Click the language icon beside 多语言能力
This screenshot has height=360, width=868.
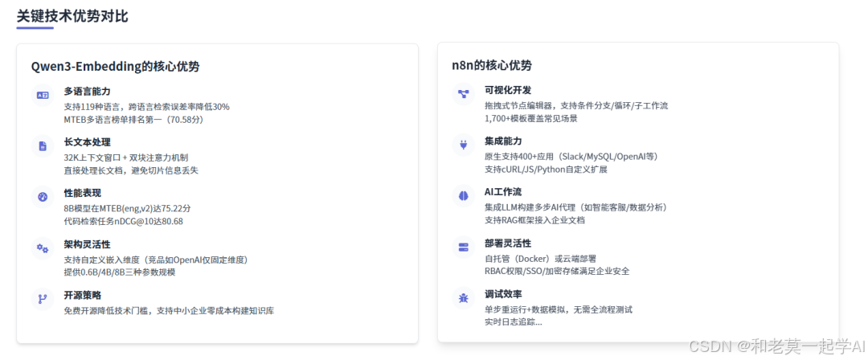tap(43, 96)
